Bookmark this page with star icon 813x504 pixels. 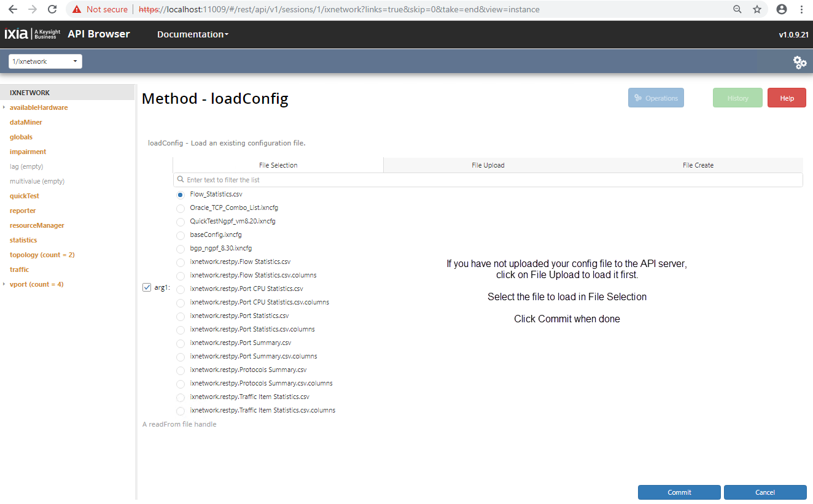pos(757,9)
